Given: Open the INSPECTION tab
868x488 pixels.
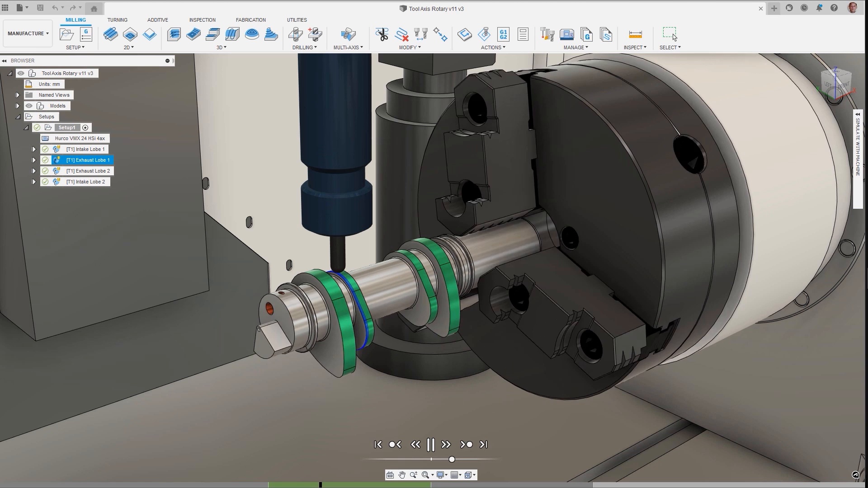Looking at the screenshot, I should (x=202, y=20).
